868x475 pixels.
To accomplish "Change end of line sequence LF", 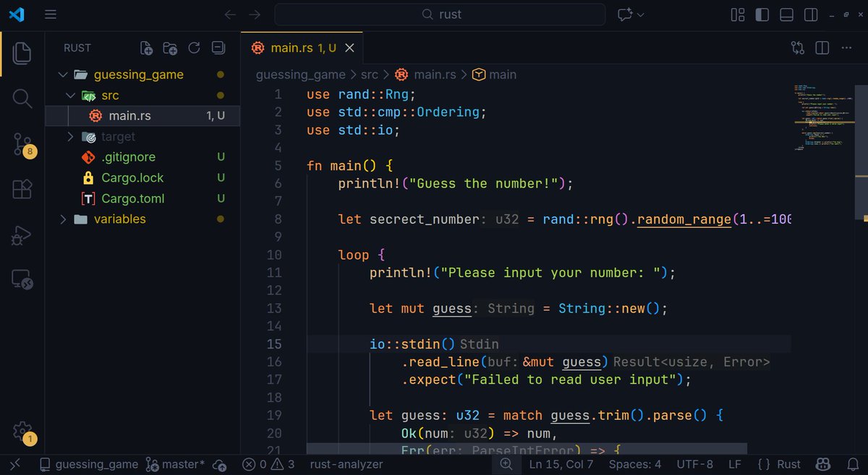I will click(734, 464).
